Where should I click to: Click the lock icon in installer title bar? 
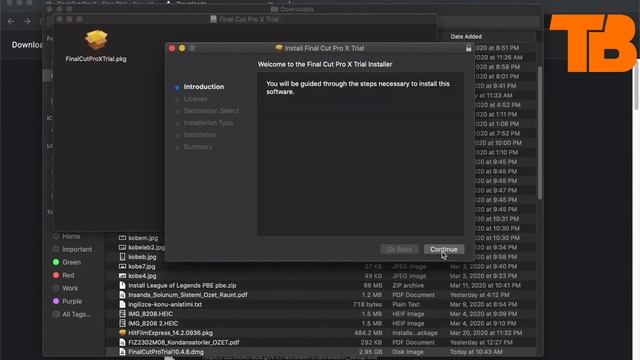point(469,48)
